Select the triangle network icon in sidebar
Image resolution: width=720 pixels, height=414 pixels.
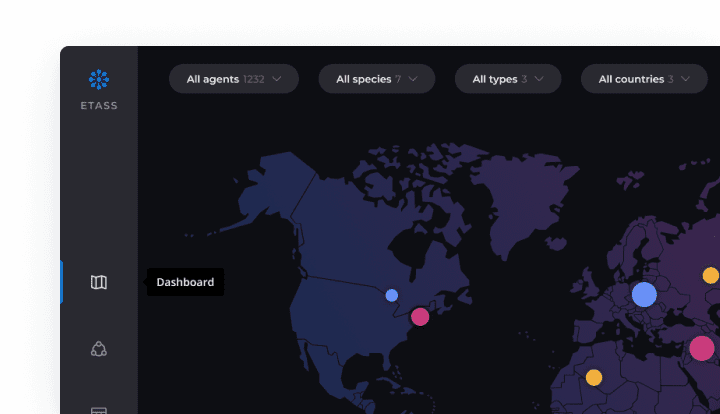[99, 348]
